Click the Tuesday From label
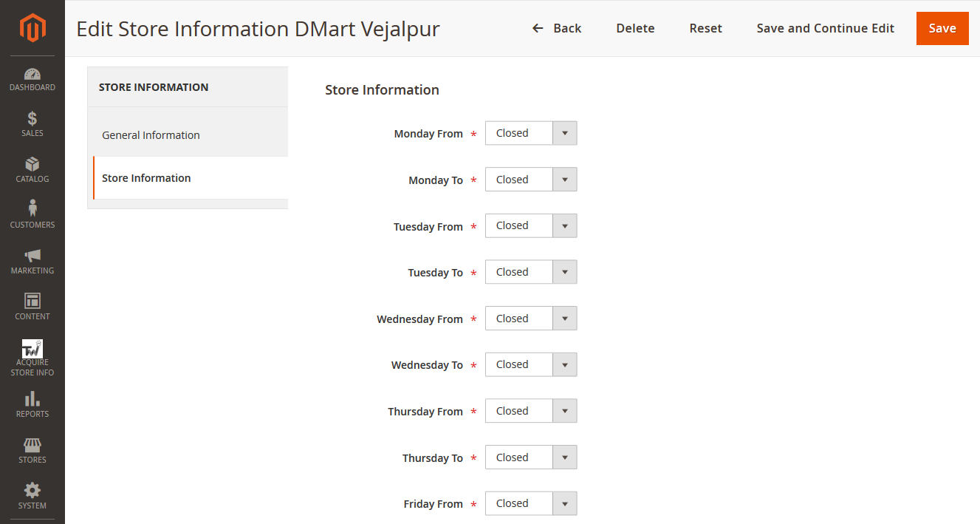Viewport: 980px width, 524px height. (x=428, y=227)
